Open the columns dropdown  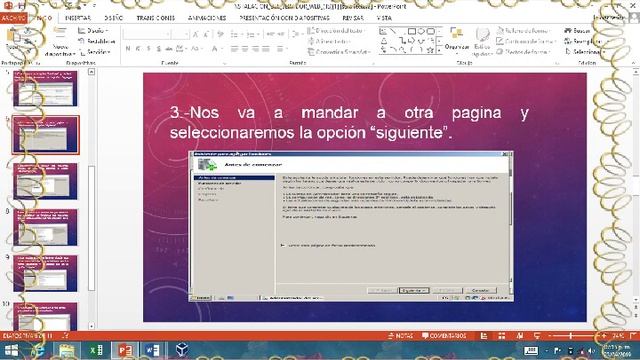coord(281,49)
